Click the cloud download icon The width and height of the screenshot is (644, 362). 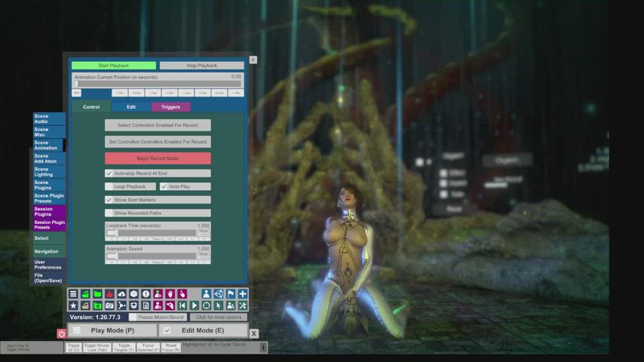(x=121, y=294)
